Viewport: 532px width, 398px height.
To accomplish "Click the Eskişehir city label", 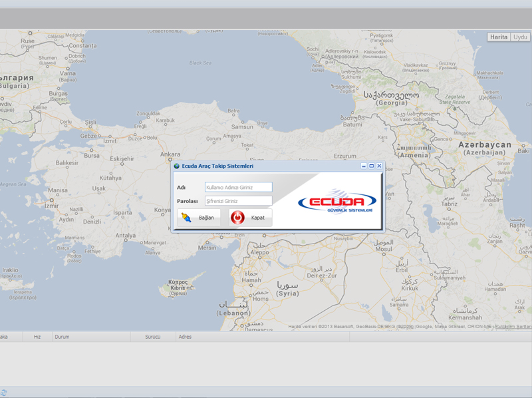I will [122, 158].
